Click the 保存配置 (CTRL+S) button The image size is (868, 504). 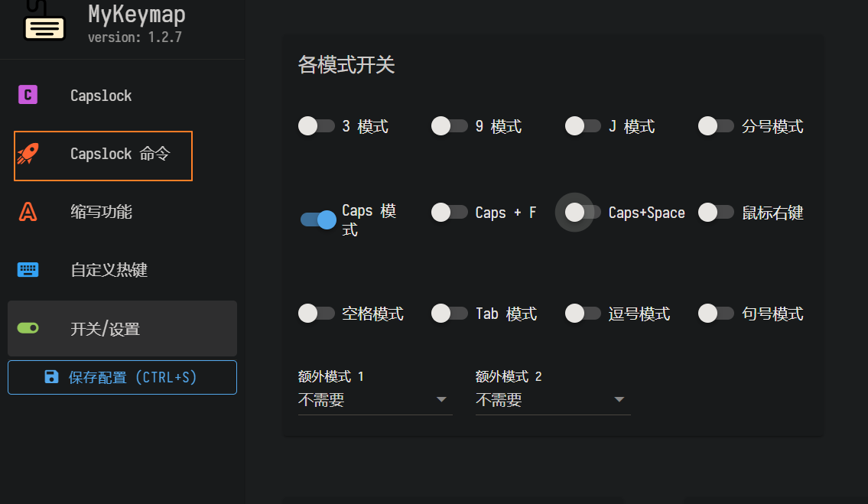click(122, 376)
